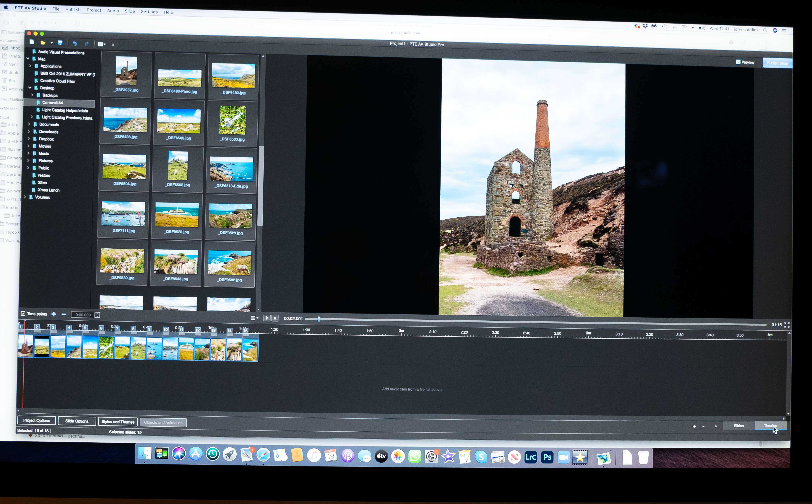812x504 pixels.
Task: Save the project with the floppy disk icon
Action: (60, 43)
